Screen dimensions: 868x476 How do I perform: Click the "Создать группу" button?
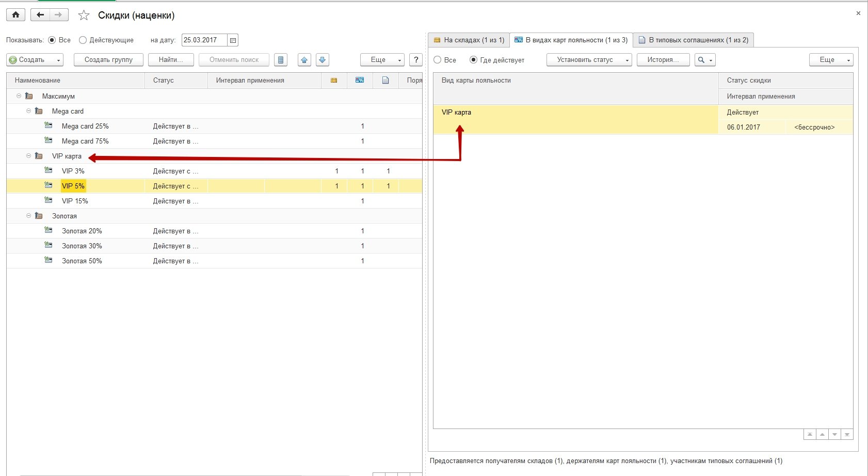tap(108, 60)
